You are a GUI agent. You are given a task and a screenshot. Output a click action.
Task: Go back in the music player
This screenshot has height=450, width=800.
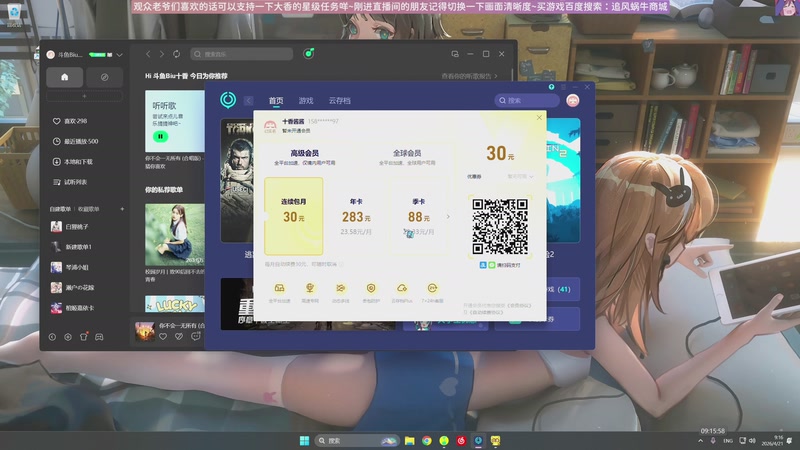pos(148,54)
